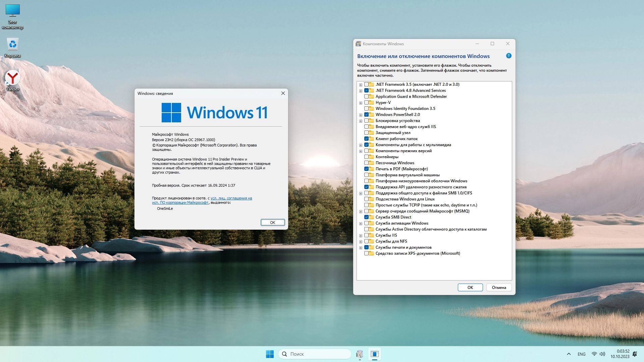Select 'Подсистема Windows для Linux' item
This screenshot has height=362, width=644.
405,199
